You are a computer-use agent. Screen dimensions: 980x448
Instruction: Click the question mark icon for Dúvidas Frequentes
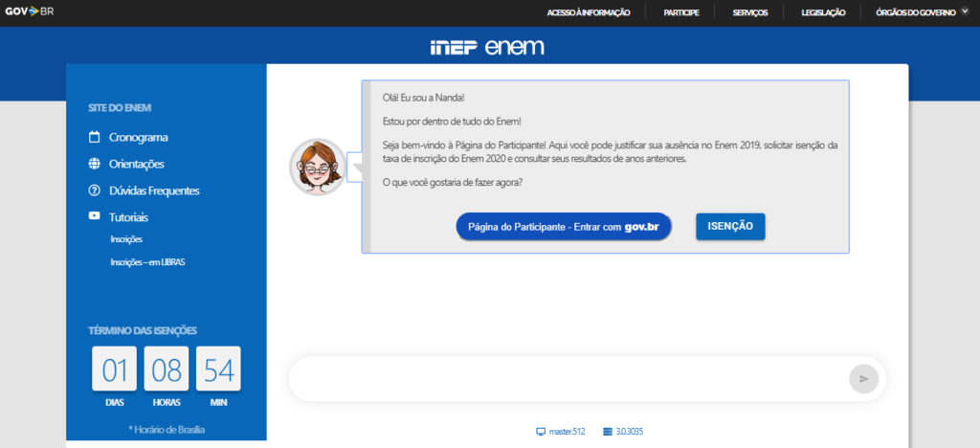[94, 190]
